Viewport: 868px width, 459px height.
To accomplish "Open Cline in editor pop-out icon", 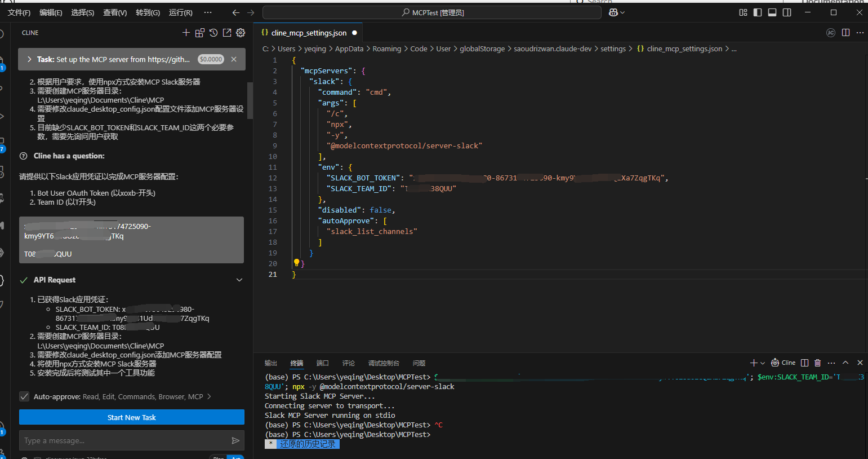I will pos(227,33).
